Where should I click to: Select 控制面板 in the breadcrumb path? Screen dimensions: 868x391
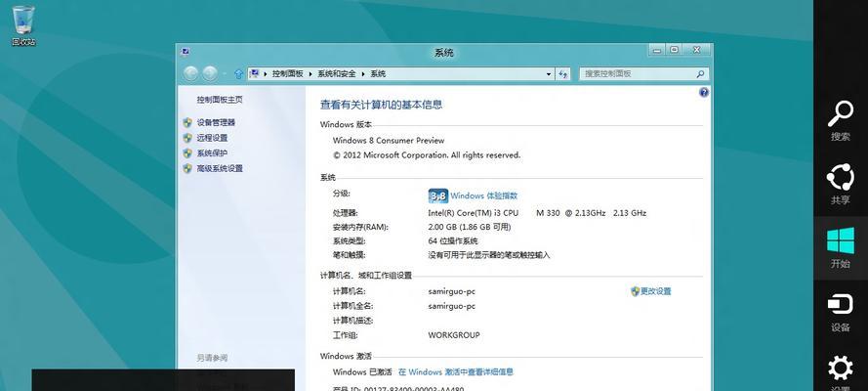tap(287, 73)
